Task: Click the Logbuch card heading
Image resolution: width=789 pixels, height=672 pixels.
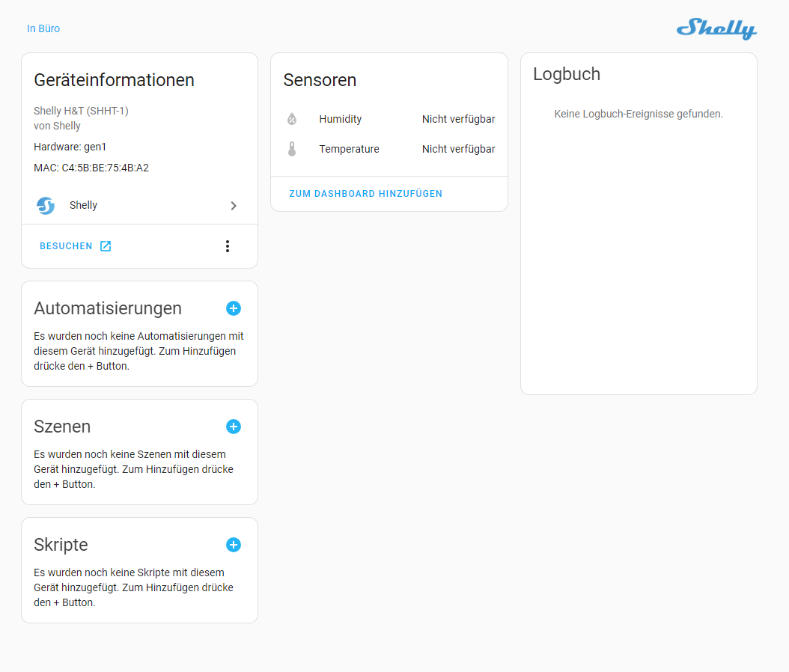Action: tap(567, 74)
